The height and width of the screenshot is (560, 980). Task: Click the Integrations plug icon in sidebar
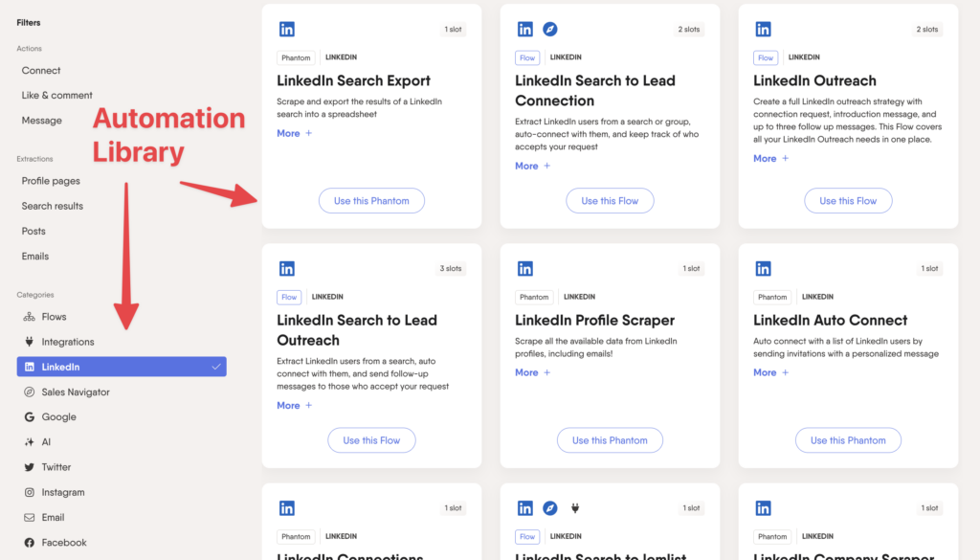tap(30, 342)
